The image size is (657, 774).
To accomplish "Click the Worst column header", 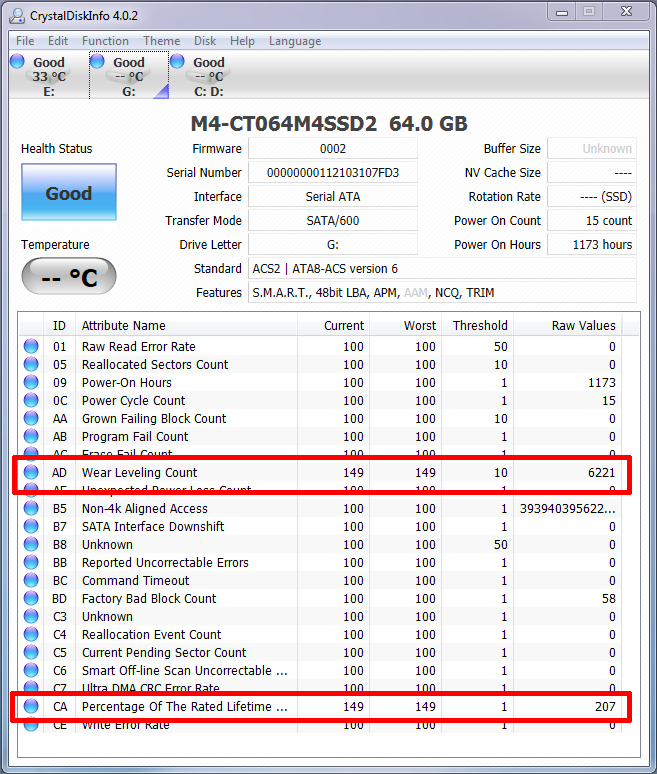I will tap(405, 325).
